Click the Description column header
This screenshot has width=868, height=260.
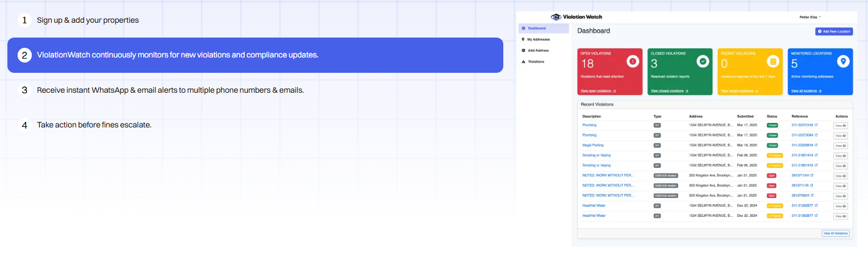coord(591,116)
